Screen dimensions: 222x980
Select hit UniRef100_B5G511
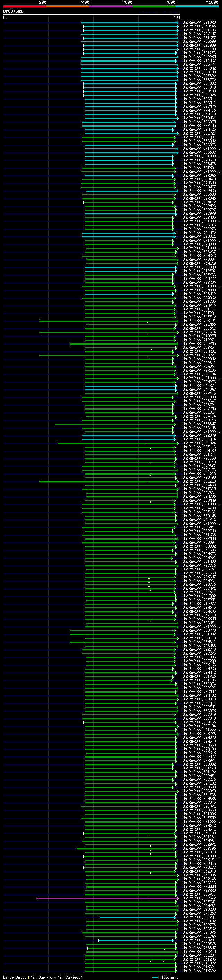pyautogui.click(x=199, y=99)
